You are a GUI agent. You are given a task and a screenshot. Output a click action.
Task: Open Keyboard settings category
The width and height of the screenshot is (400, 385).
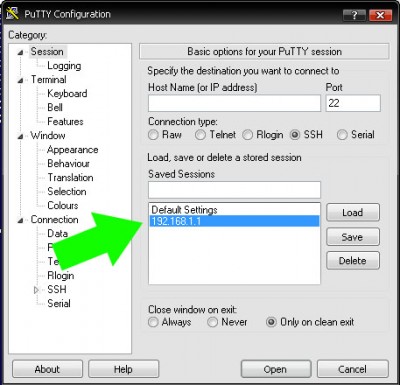coord(67,94)
